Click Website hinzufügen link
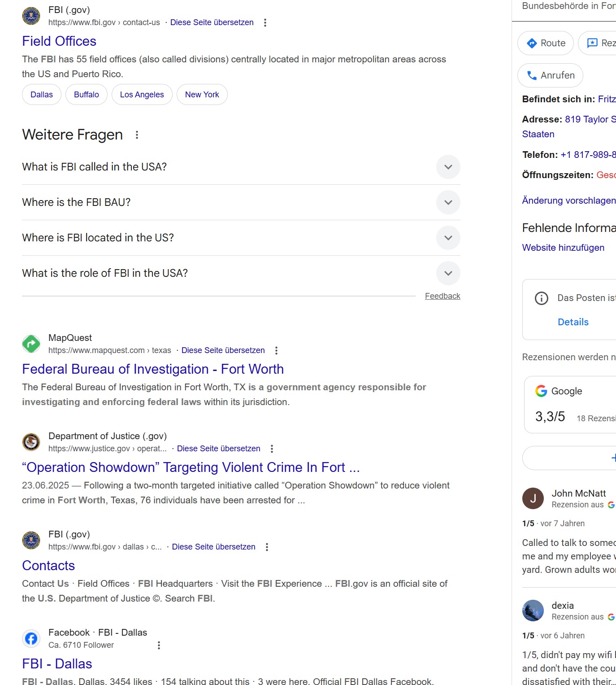The image size is (616, 685). (x=563, y=248)
